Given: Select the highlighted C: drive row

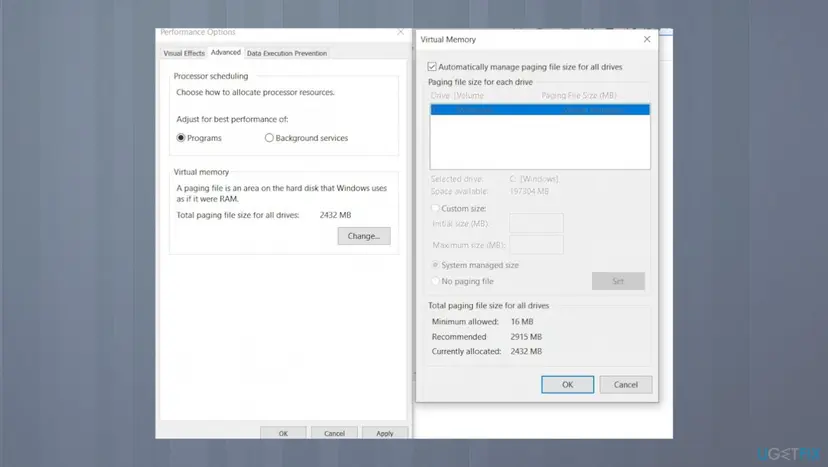Looking at the screenshot, I should point(540,109).
